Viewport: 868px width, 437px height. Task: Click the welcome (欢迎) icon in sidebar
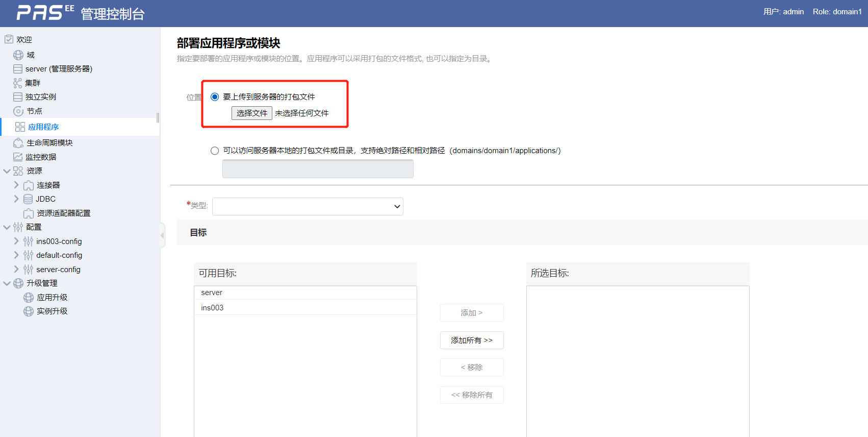9,39
